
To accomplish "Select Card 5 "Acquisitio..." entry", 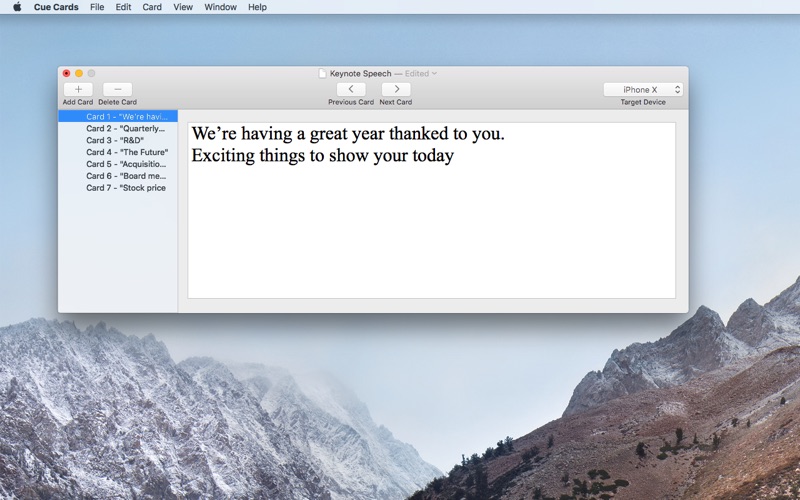I will coord(118,164).
